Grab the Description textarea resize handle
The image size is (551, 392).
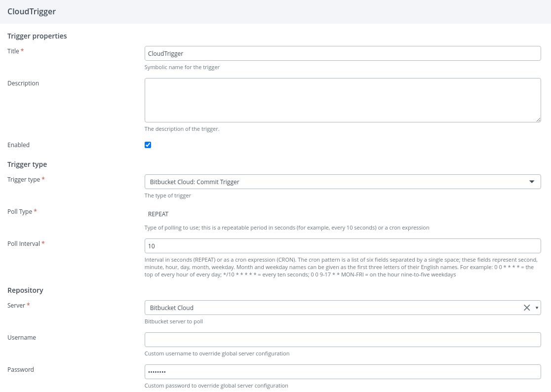coord(538,119)
